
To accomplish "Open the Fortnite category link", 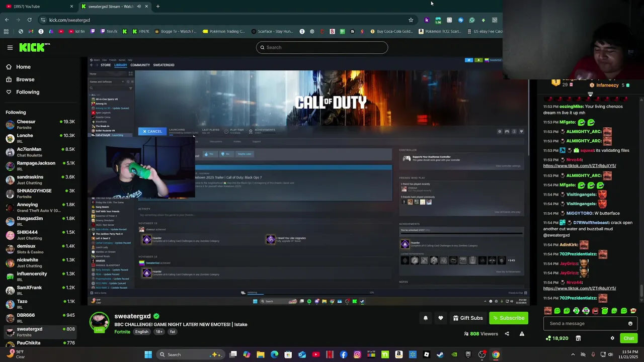I will [122, 332].
